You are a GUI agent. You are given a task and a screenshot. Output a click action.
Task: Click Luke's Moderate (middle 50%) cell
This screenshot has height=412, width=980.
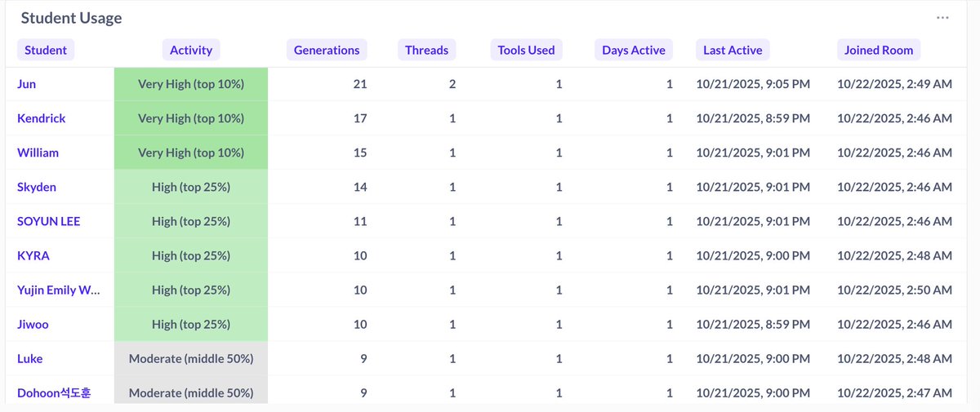coord(191,358)
